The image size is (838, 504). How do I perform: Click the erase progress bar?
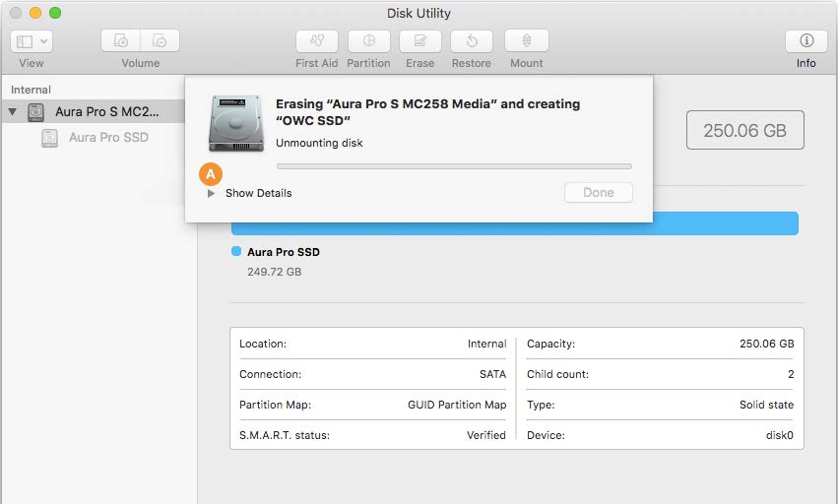tap(454, 166)
